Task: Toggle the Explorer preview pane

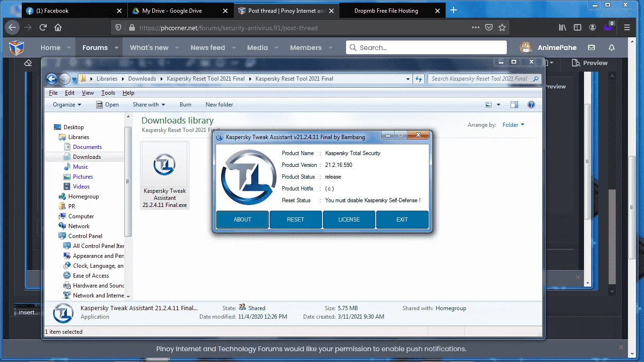Action: click(x=514, y=105)
